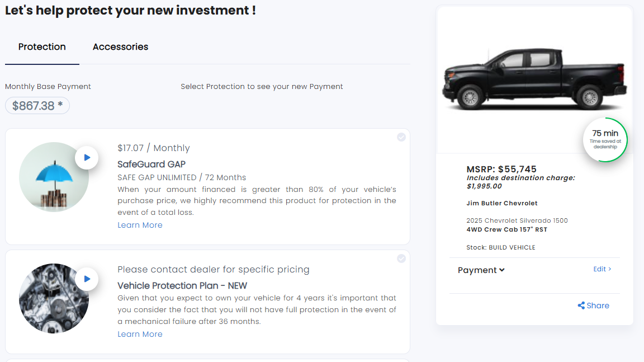Switch to the Accessories tab

tap(120, 47)
